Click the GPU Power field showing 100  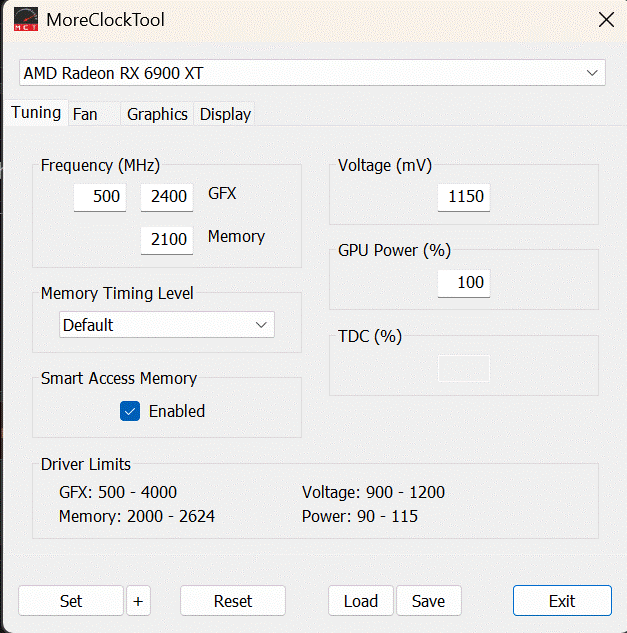coord(464,283)
